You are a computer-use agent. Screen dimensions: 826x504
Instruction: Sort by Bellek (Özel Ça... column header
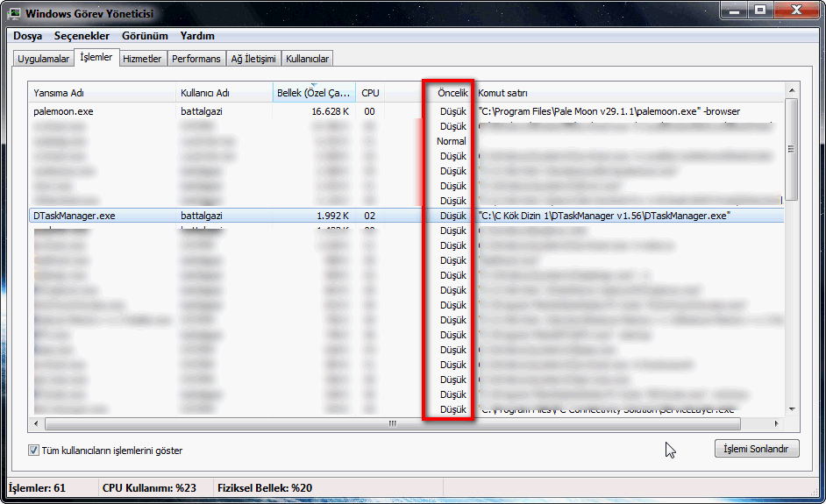pos(314,93)
